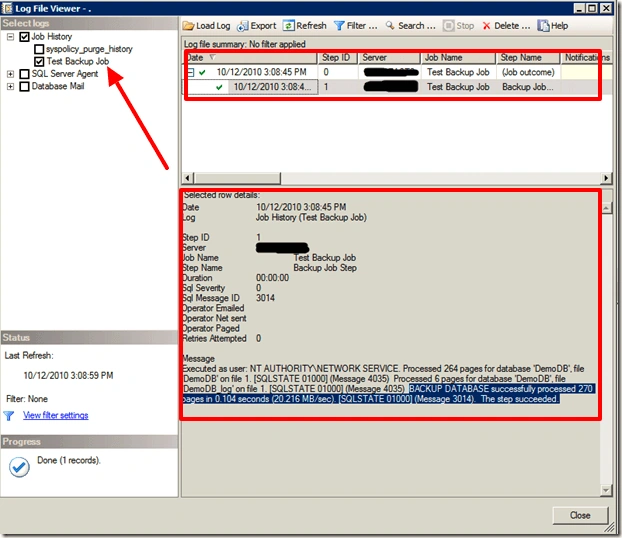Image resolution: width=622 pixels, height=538 pixels.
Task: Click the Server column header
Action: coord(389,58)
